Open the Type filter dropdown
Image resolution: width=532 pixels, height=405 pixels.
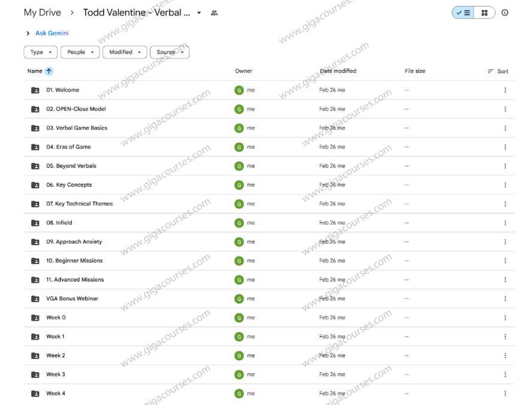tap(41, 52)
